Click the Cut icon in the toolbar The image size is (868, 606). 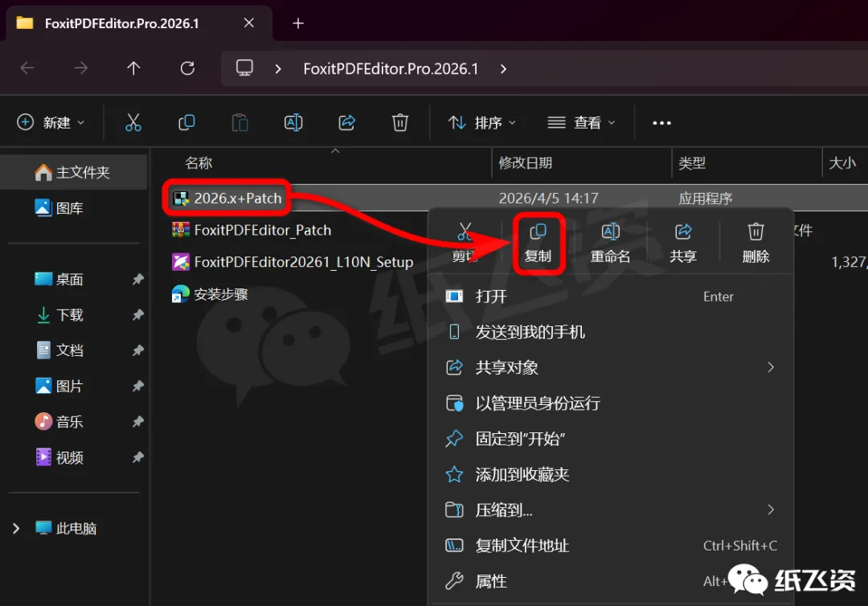(x=133, y=122)
